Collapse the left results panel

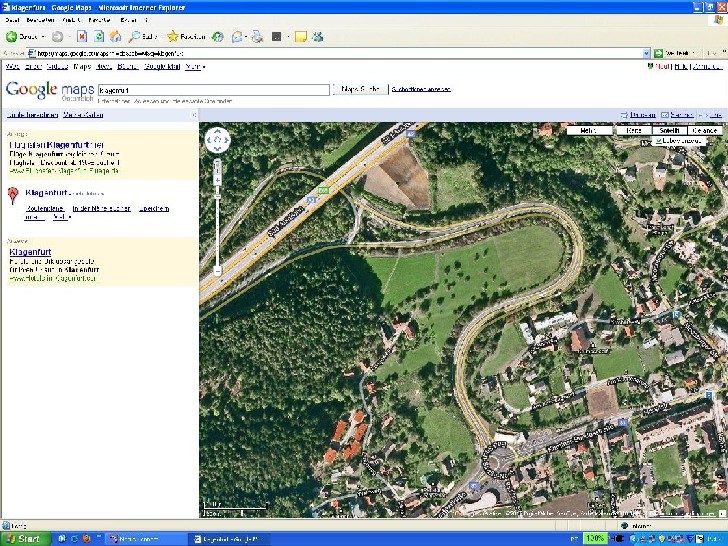(x=194, y=115)
